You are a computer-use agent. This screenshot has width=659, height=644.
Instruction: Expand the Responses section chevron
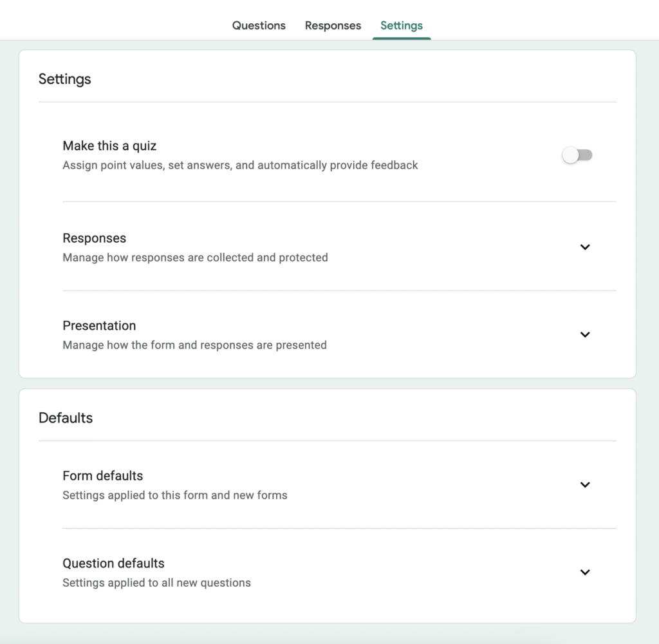(585, 247)
